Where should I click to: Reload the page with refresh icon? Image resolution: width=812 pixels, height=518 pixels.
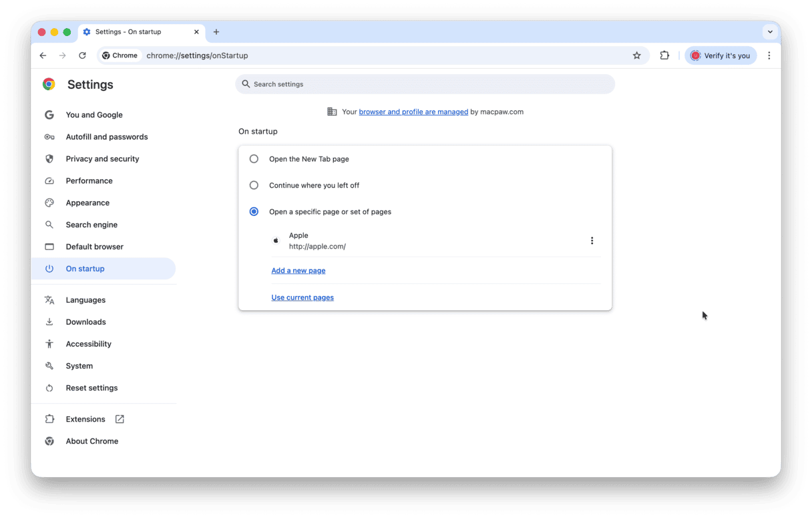[x=82, y=55]
